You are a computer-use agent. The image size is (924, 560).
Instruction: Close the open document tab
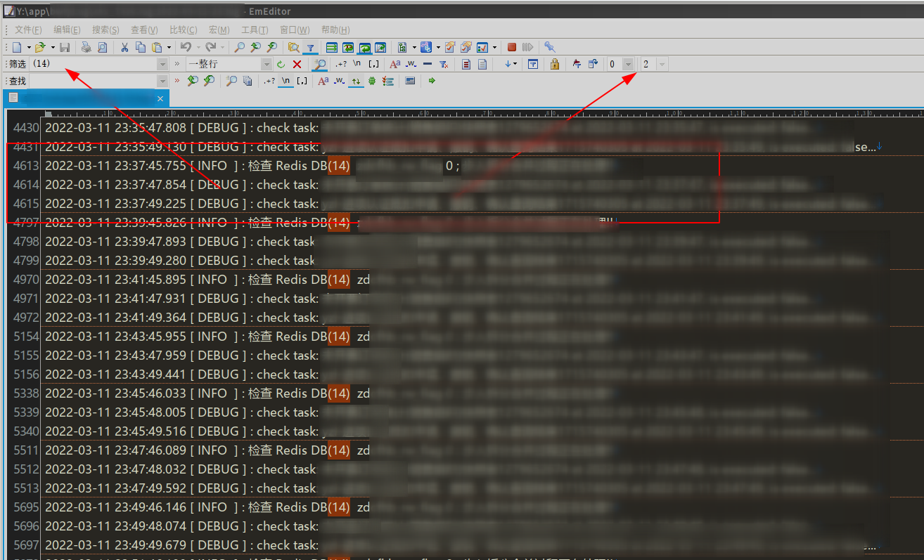[x=160, y=98]
